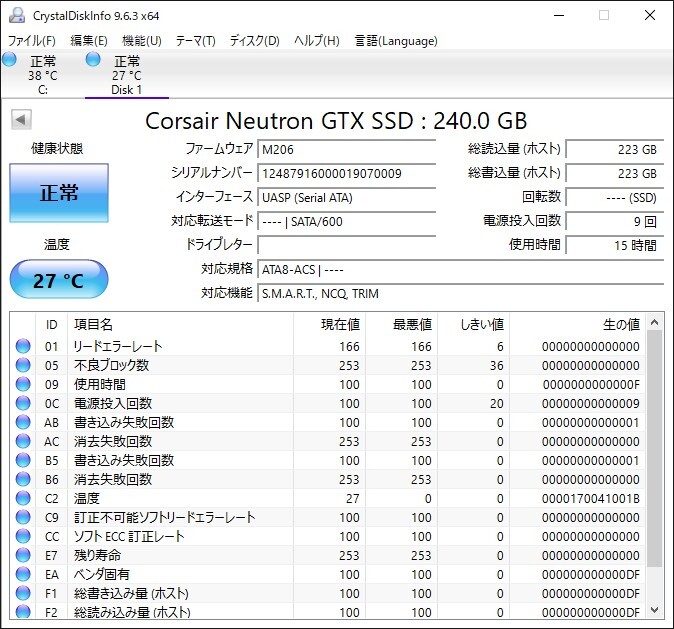This screenshot has width=674, height=629.
Task: Open the 言語(Language) menu
Action: [396, 41]
